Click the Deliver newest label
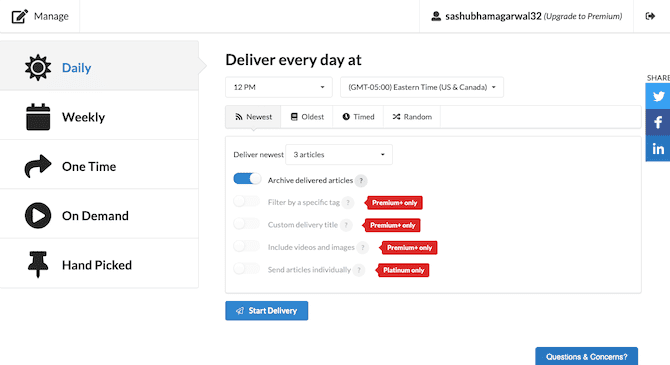This screenshot has width=670, height=365. (x=258, y=155)
